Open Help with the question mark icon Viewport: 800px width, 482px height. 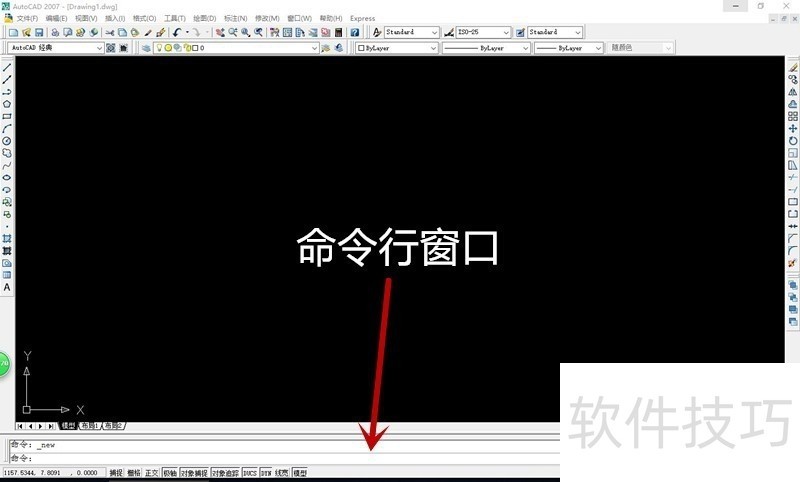point(355,32)
